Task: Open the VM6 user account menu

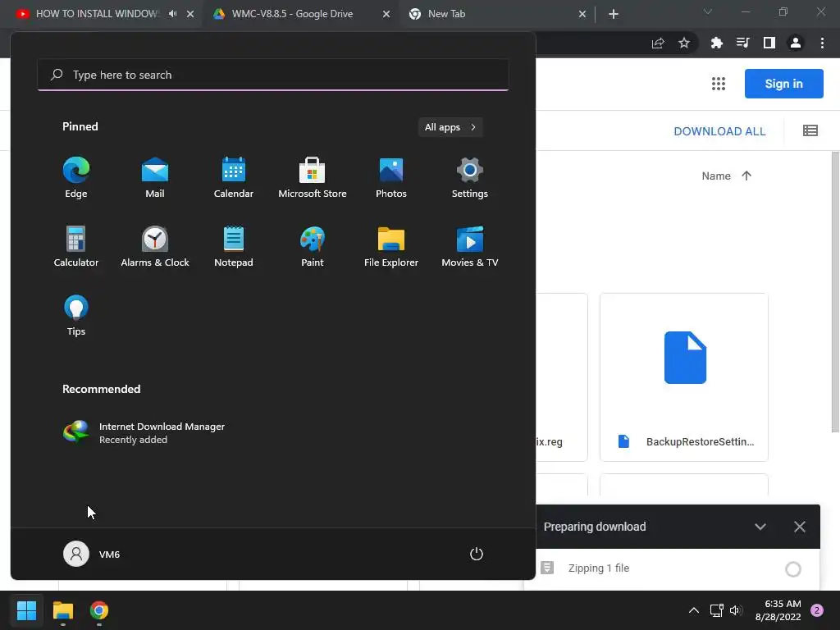Action: click(x=92, y=554)
